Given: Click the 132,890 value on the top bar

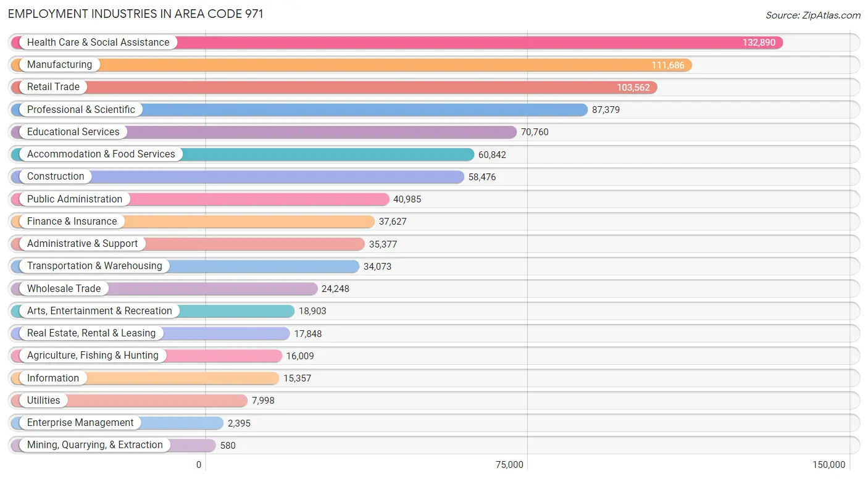Looking at the screenshot, I should (759, 43).
